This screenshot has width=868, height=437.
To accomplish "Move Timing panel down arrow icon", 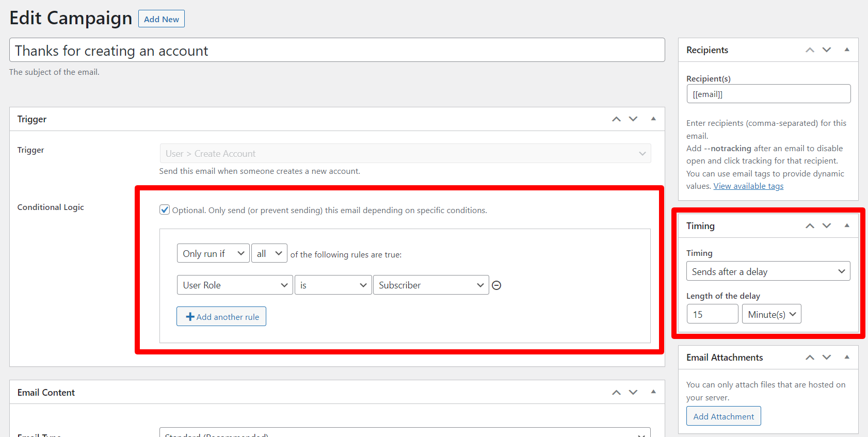I will pos(827,226).
